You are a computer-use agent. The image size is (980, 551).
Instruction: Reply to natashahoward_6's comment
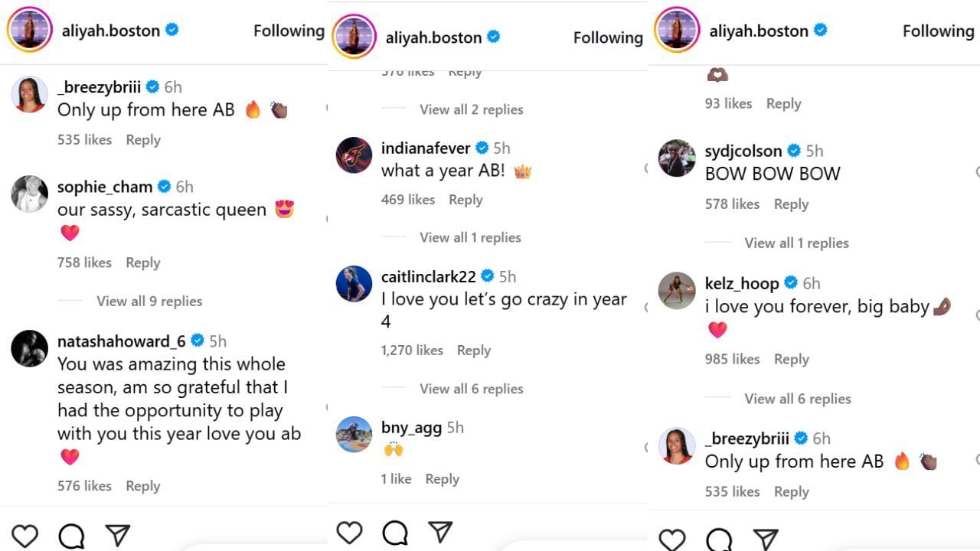coord(143,486)
